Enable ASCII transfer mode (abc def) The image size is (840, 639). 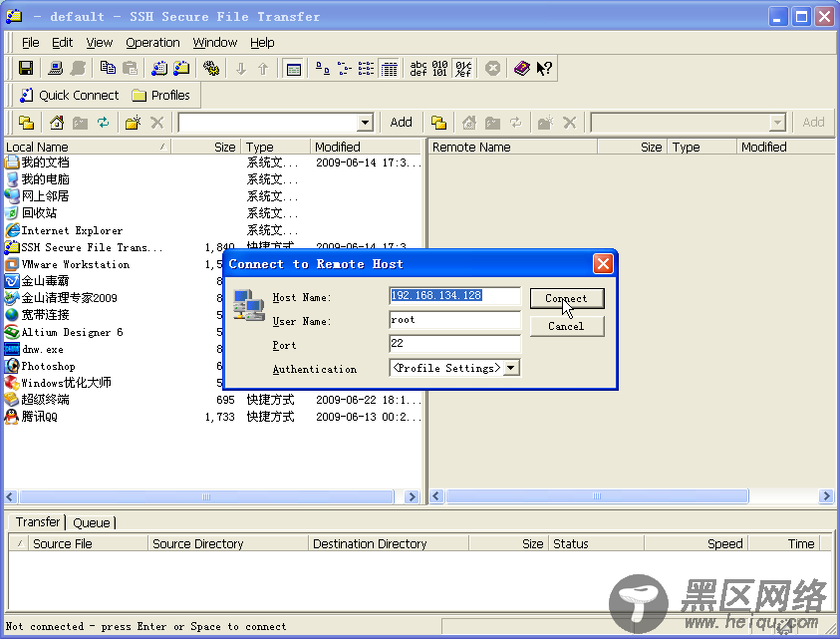[419, 68]
